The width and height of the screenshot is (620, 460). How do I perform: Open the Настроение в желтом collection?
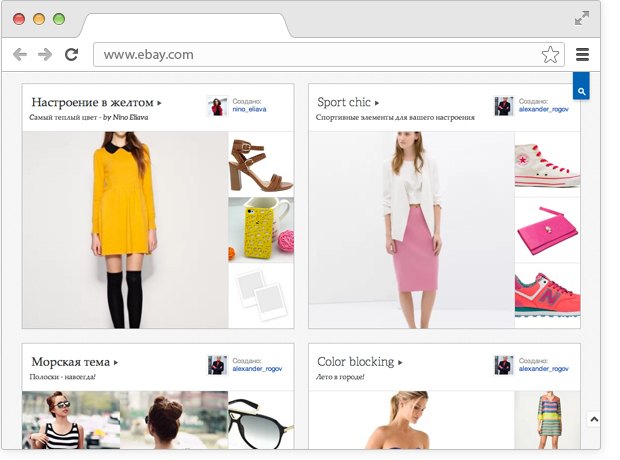(x=93, y=102)
